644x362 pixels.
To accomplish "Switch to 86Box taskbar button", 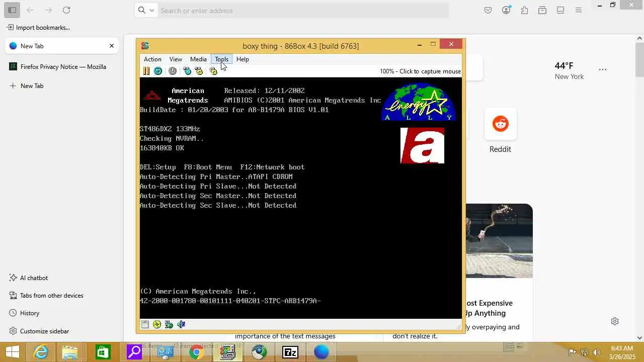I will coord(228,352).
